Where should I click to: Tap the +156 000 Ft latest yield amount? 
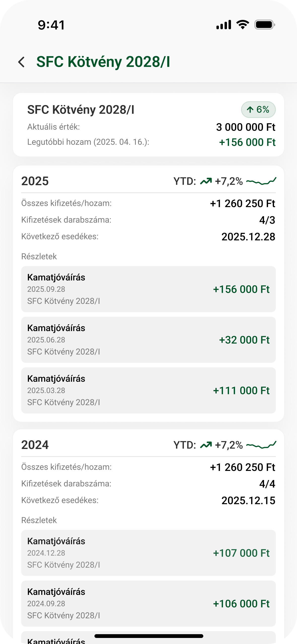point(247,142)
